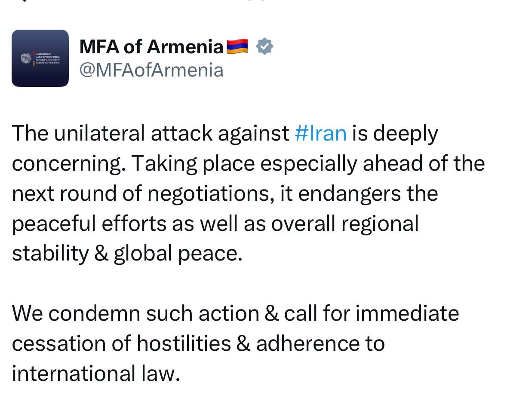Open the MFA of Armenia profile avatar
The height and width of the screenshot is (420, 507).
[x=40, y=58]
